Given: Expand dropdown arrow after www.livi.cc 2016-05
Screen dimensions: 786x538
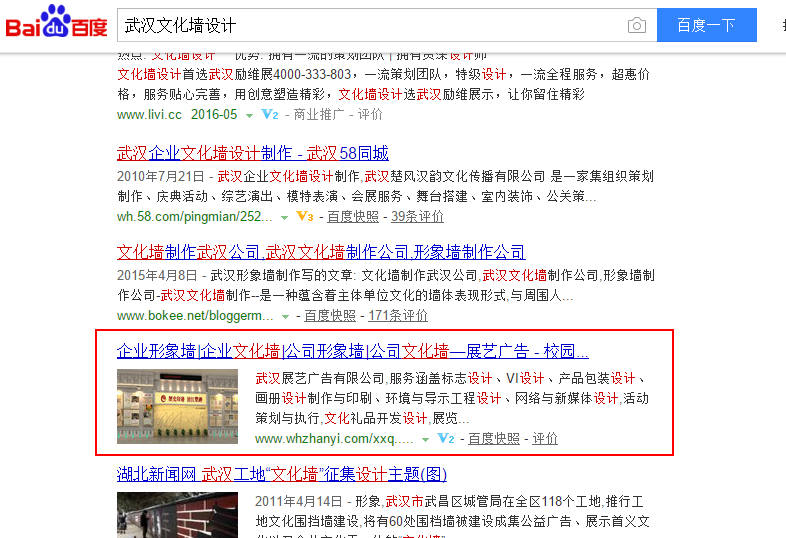Looking at the screenshot, I should click(250, 115).
